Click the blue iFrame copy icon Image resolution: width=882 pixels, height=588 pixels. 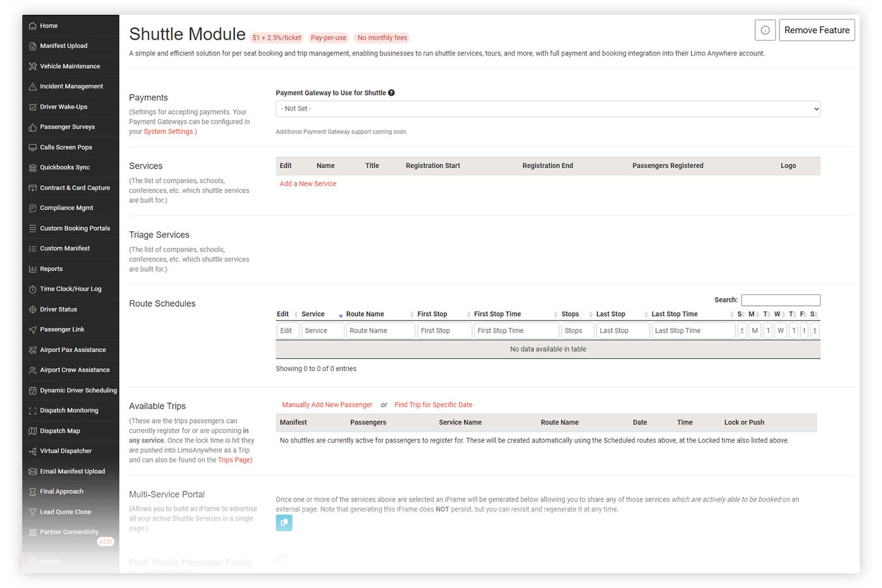point(284,523)
